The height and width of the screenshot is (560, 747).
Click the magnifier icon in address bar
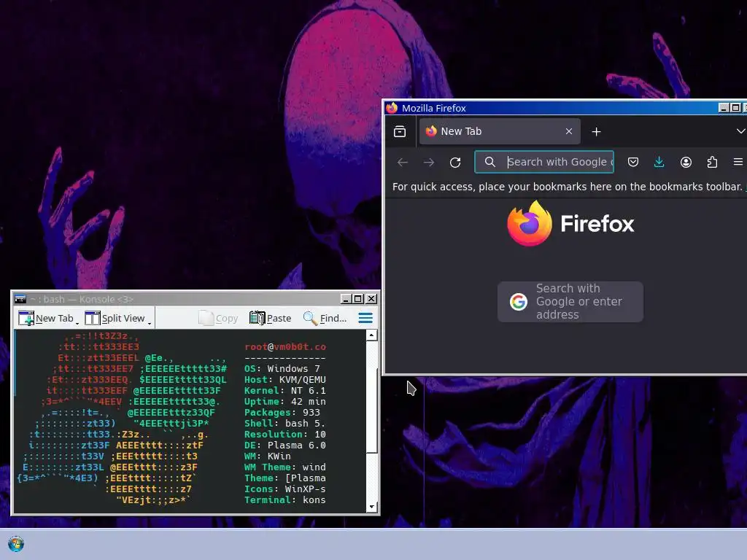click(x=489, y=162)
